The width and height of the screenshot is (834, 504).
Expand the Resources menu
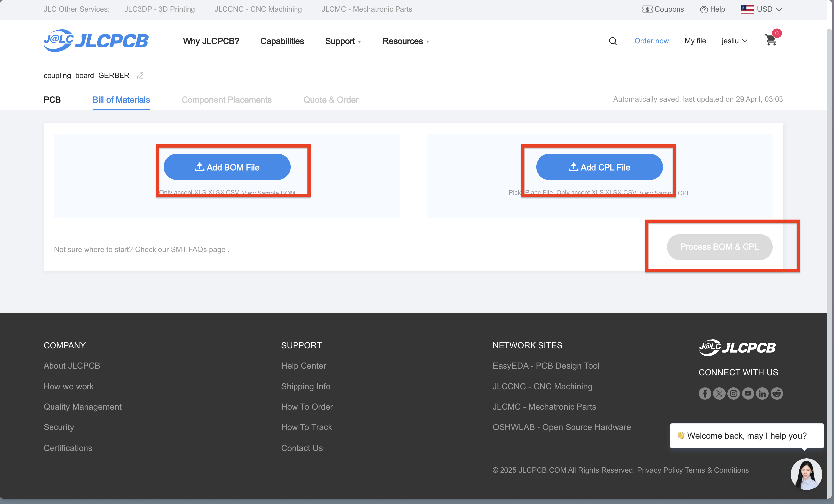point(405,41)
